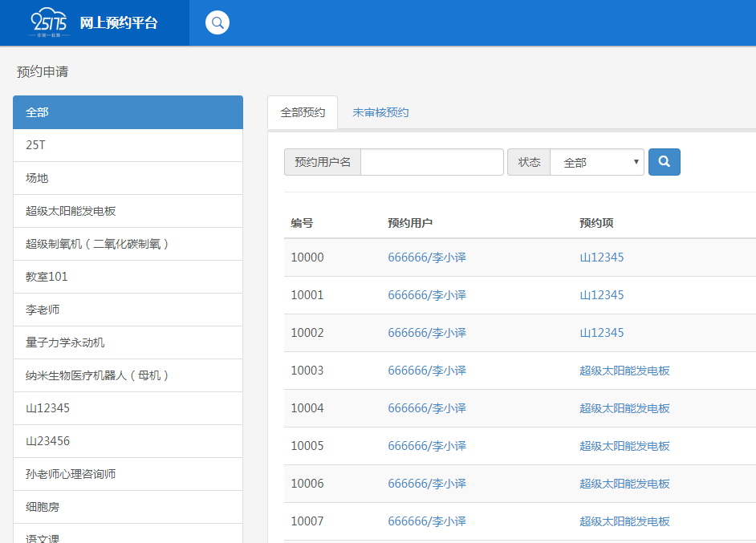Click the 25175 platform logo
The height and width of the screenshot is (543, 756).
click(48, 23)
